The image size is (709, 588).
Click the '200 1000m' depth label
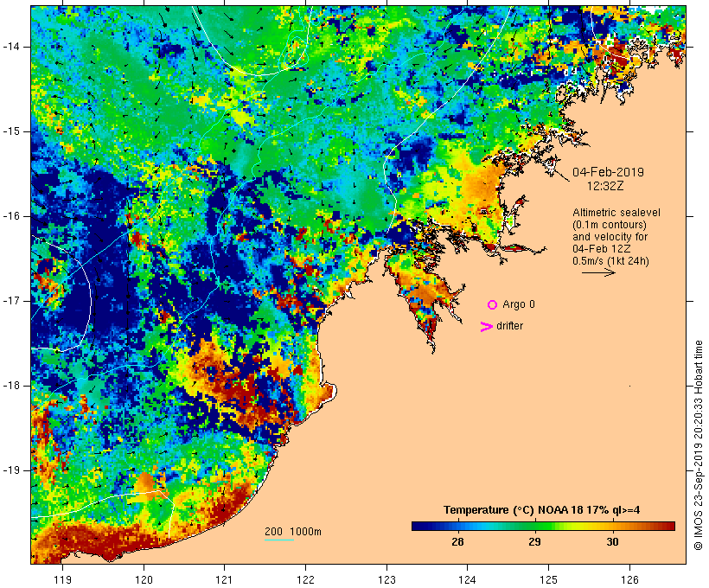[x=293, y=532]
